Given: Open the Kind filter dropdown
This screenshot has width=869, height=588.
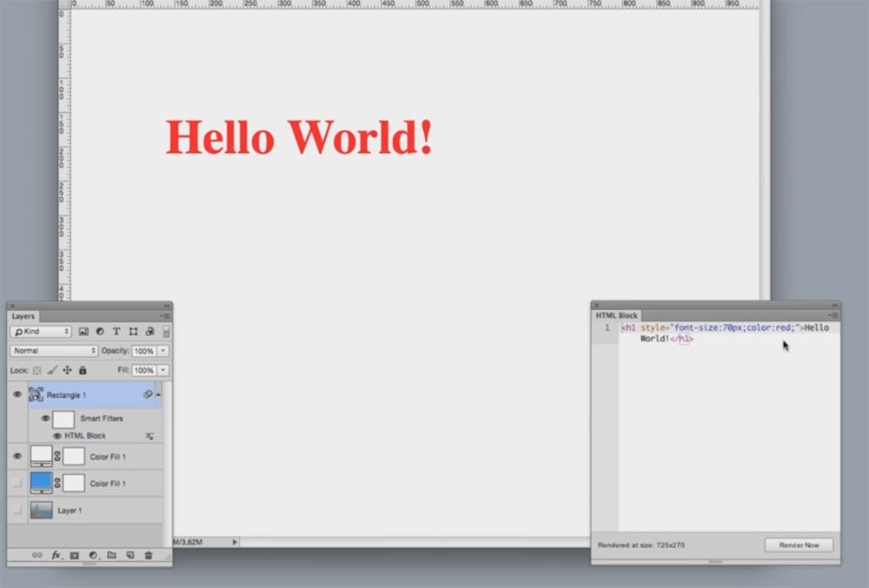Looking at the screenshot, I should pyautogui.click(x=39, y=331).
